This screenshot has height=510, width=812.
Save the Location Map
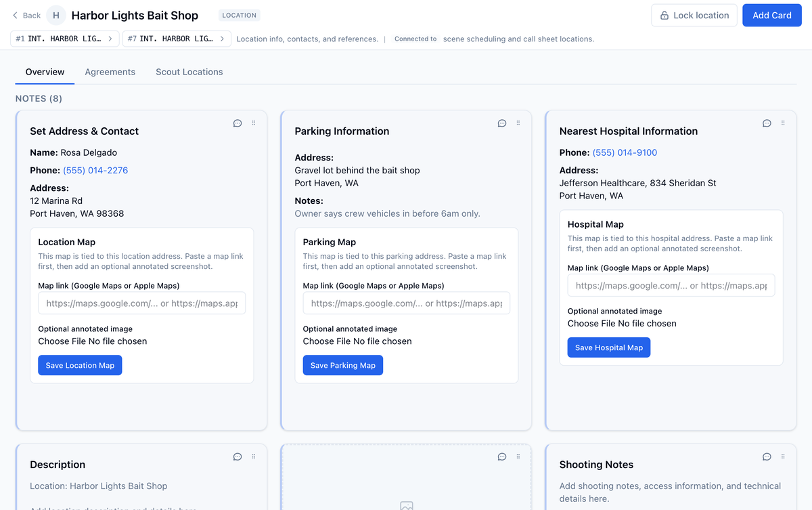coord(80,365)
